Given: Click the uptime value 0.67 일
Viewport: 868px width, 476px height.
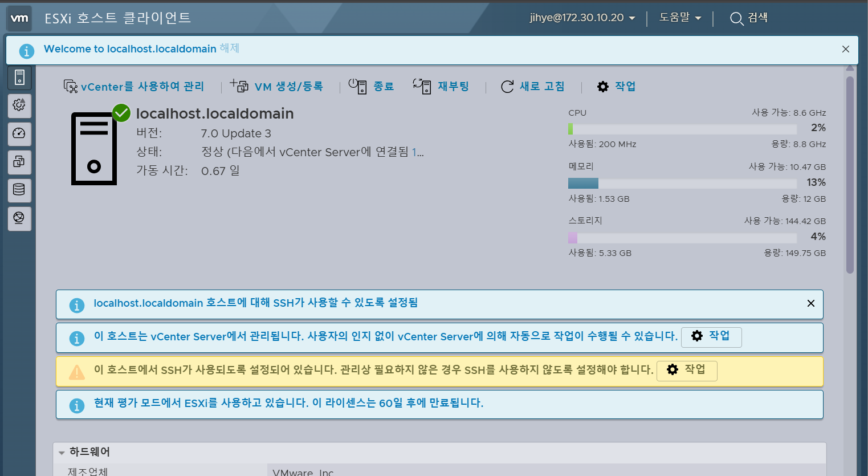Looking at the screenshot, I should click(221, 171).
